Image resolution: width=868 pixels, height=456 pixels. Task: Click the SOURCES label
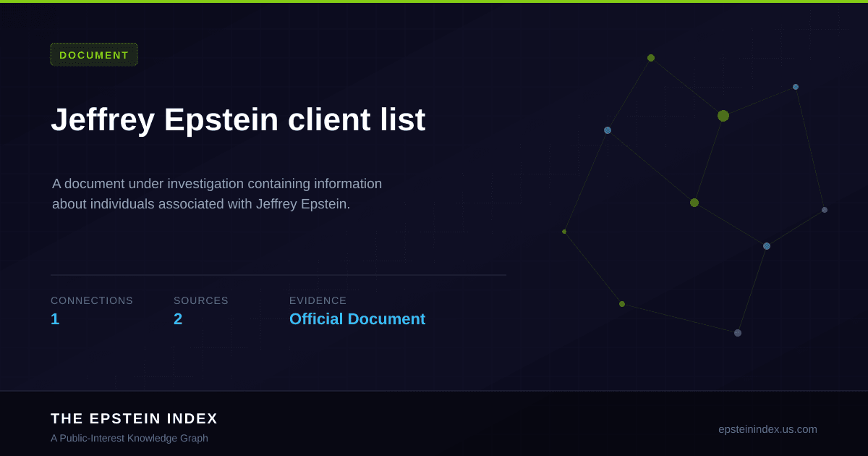[201, 300]
